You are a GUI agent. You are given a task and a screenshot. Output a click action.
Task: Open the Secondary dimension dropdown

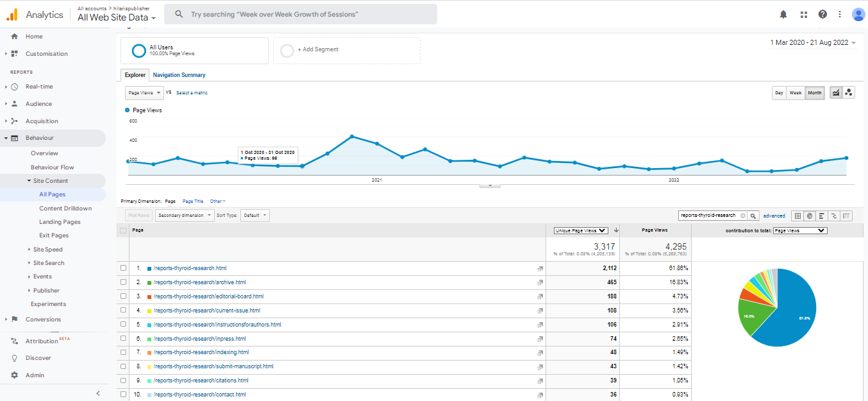click(185, 216)
